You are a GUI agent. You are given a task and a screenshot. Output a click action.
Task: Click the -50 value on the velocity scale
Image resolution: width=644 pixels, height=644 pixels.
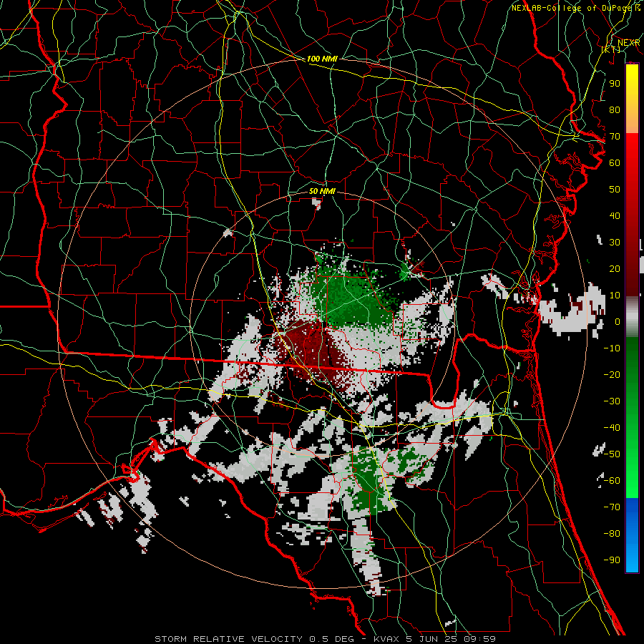point(612,454)
